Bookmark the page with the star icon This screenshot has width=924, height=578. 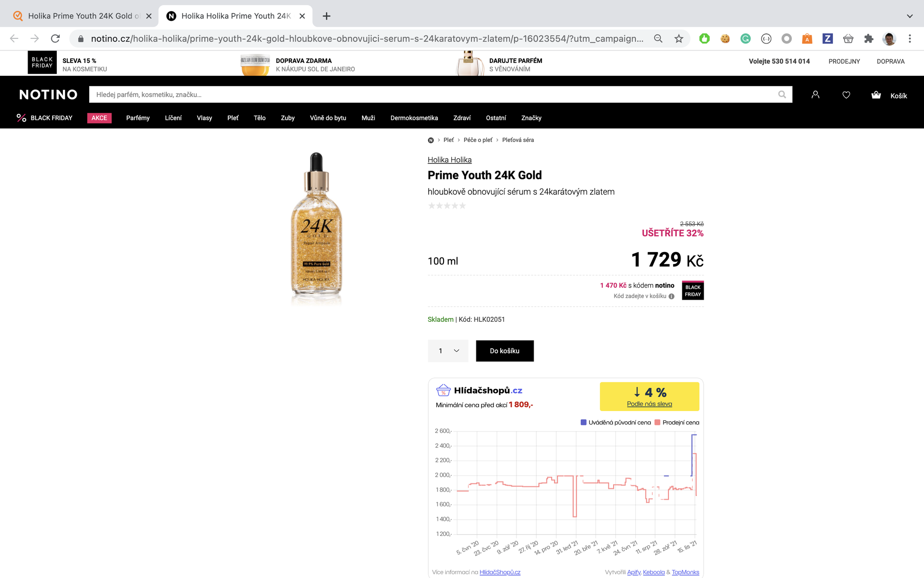click(x=679, y=39)
